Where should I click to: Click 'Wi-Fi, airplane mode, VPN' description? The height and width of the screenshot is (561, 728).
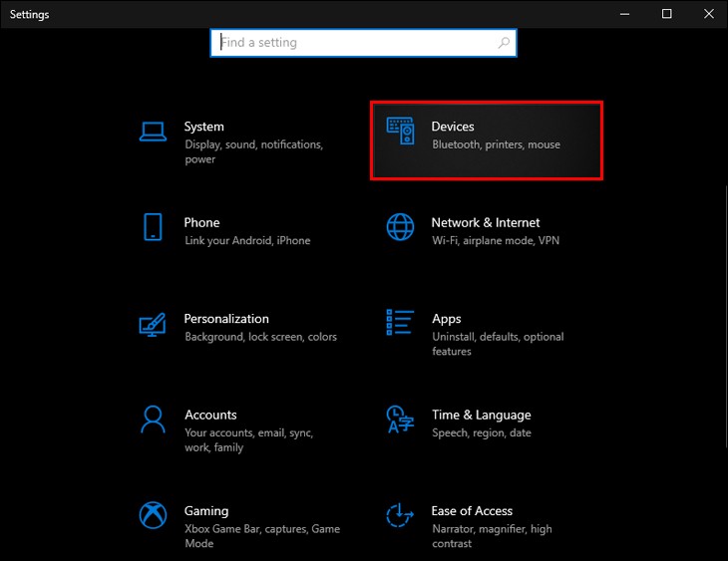[496, 241]
